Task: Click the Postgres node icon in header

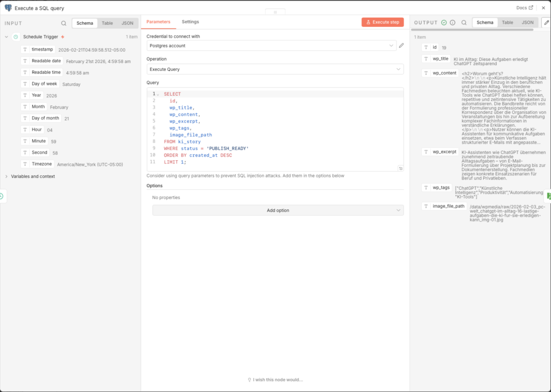Action: 8,8
